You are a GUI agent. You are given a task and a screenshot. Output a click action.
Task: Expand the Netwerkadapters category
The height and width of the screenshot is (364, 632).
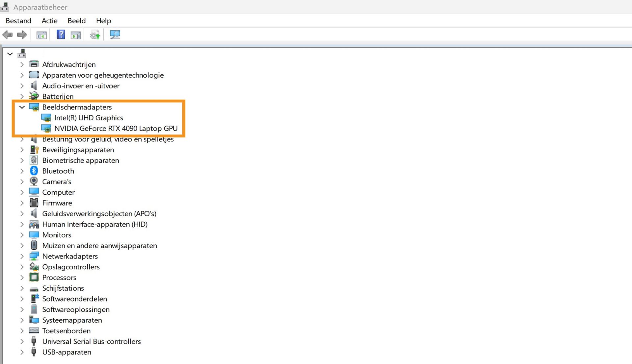point(22,256)
